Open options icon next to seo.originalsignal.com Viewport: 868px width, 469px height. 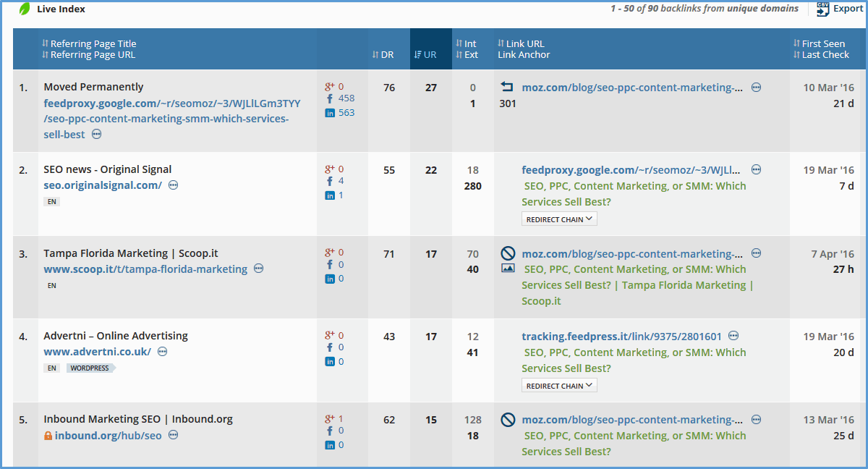click(173, 185)
